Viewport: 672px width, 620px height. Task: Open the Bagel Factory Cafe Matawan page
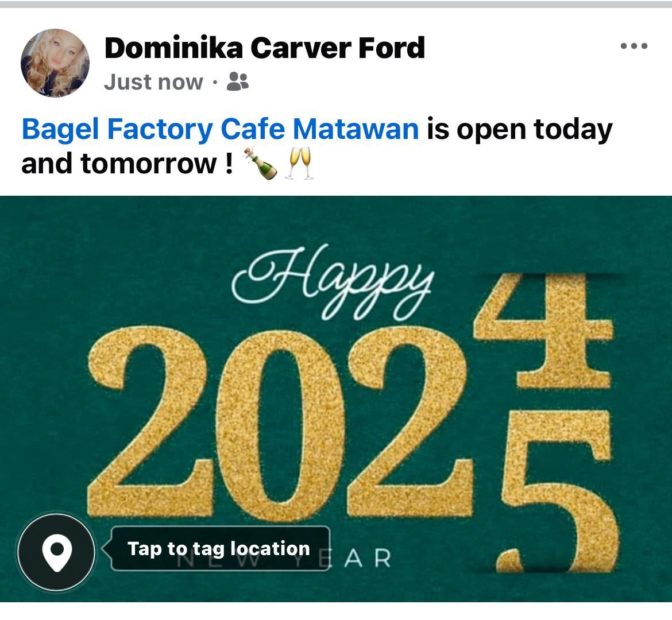(221, 129)
